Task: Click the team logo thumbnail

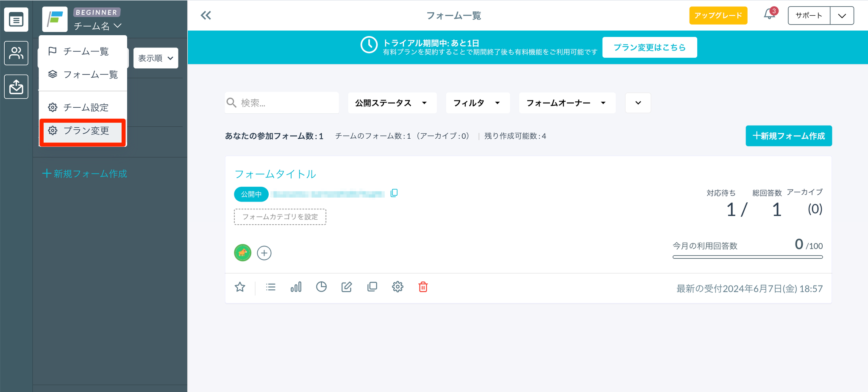Action: 55,19
